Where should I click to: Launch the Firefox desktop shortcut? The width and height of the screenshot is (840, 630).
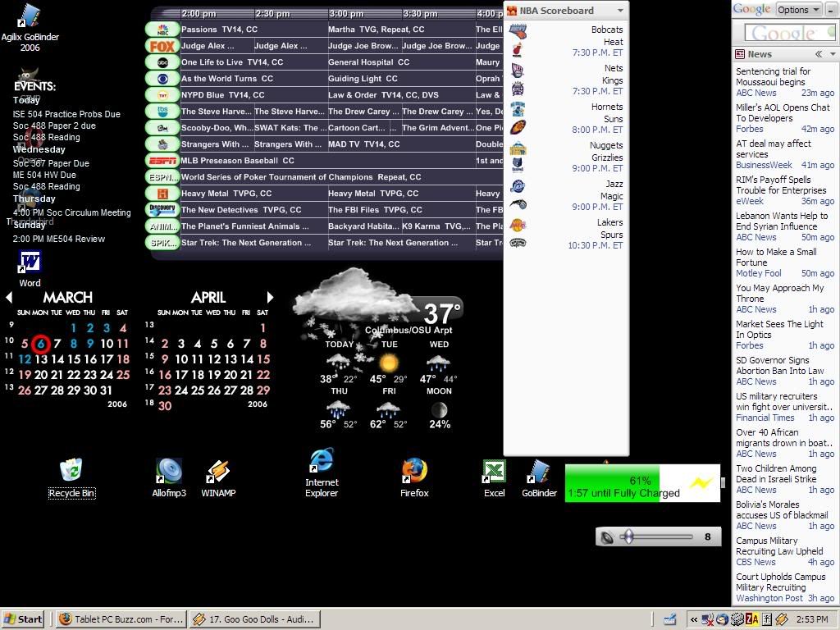coord(414,478)
